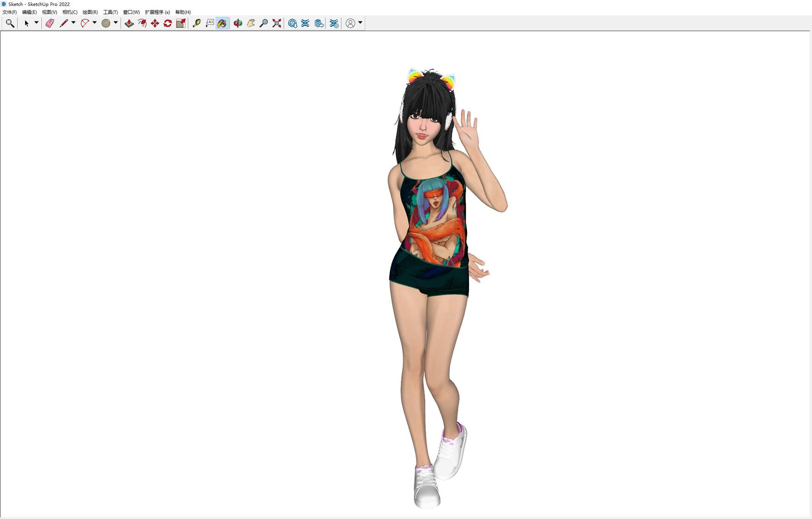Activate the Move tool
The image size is (812, 519).
pyautogui.click(x=155, y=23)
